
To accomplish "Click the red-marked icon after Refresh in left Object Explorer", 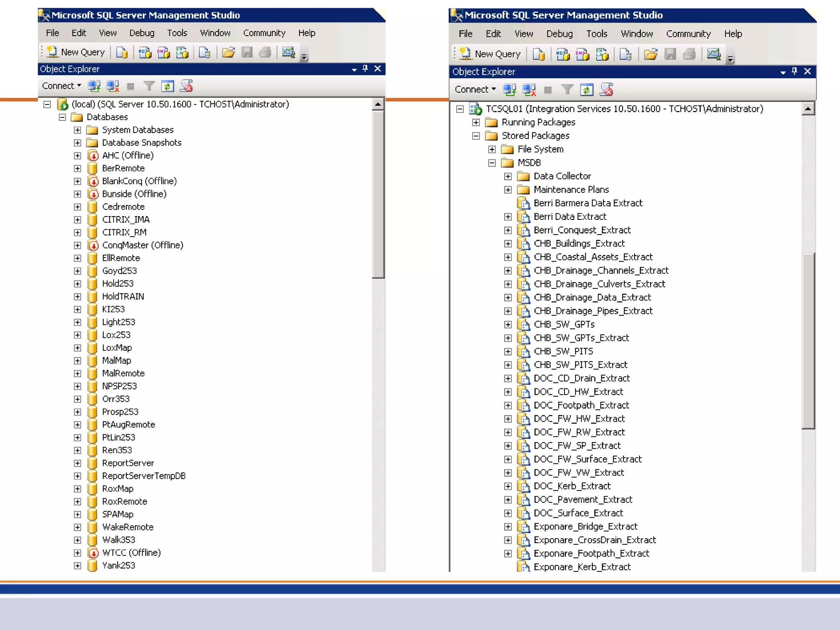I will click(186, 86).
